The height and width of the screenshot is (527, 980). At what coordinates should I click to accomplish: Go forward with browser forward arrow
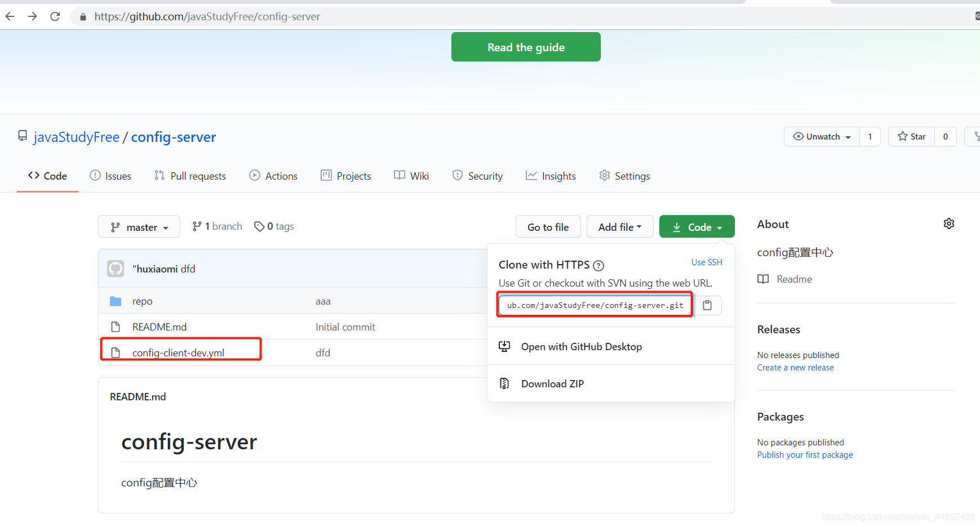pyautogui.click(x=32, y=16)
